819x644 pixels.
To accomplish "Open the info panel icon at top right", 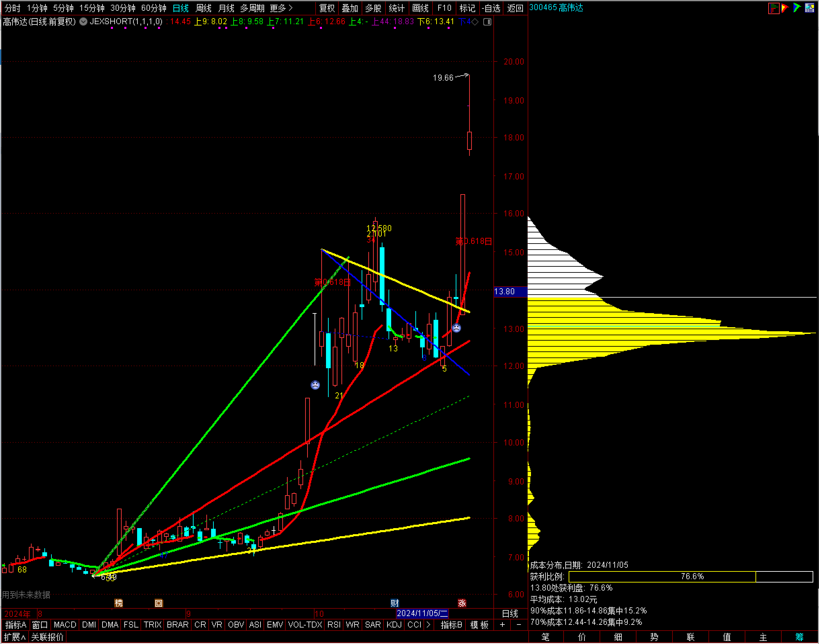I will tap(810, 8).
